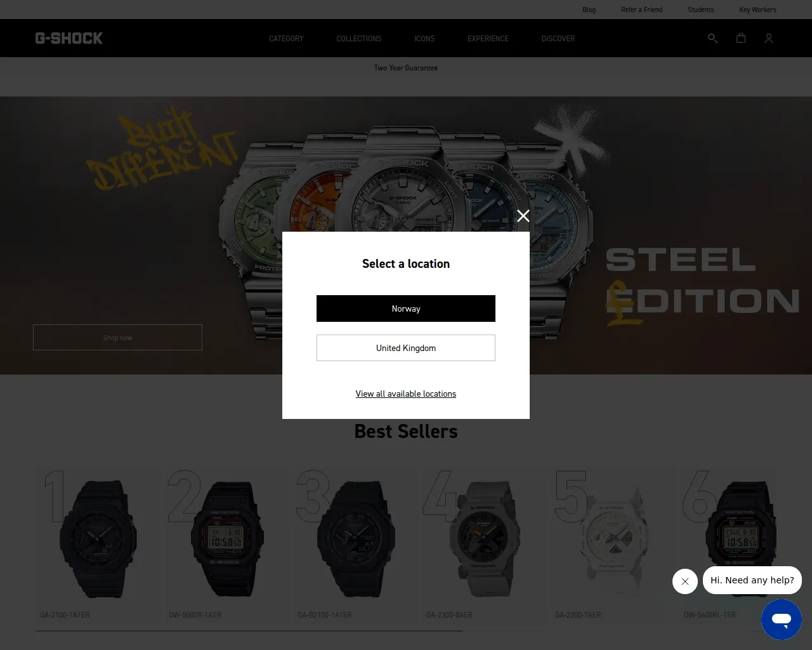812x650 pixels.
Task: Expand the ICONS menu
Action: click(424, 39)
